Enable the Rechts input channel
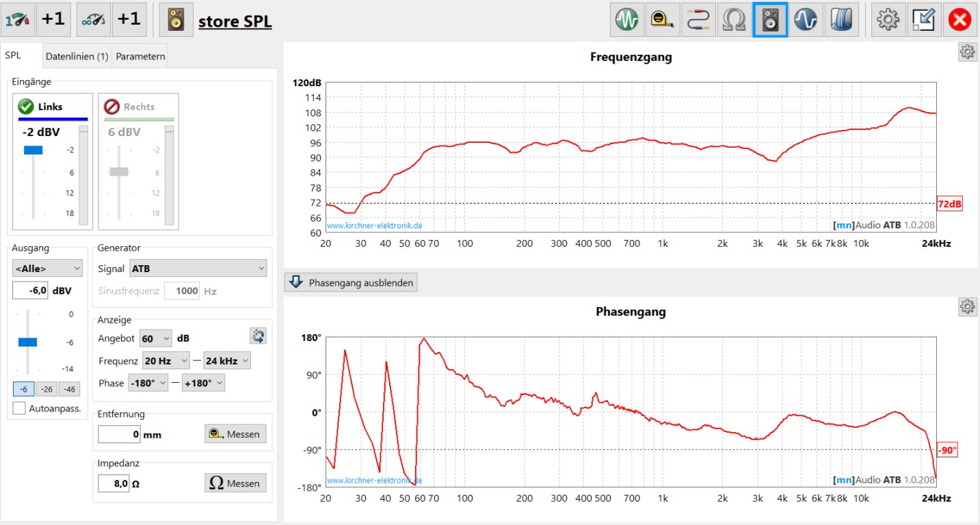The height and width of the screenshot is (525, 980). pos(137,107)
